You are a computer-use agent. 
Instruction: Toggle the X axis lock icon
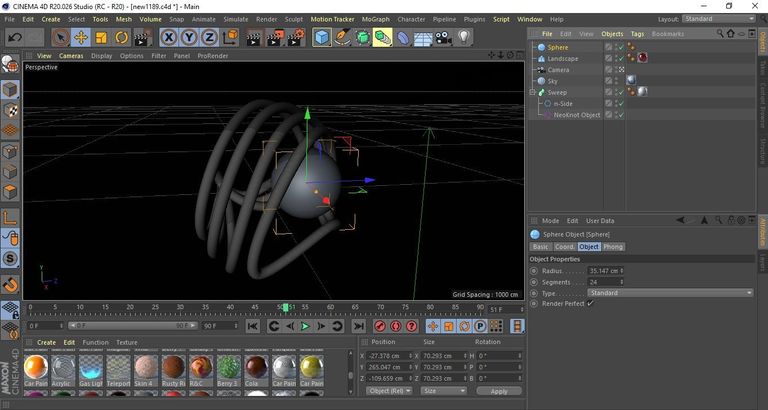[169, 38]
